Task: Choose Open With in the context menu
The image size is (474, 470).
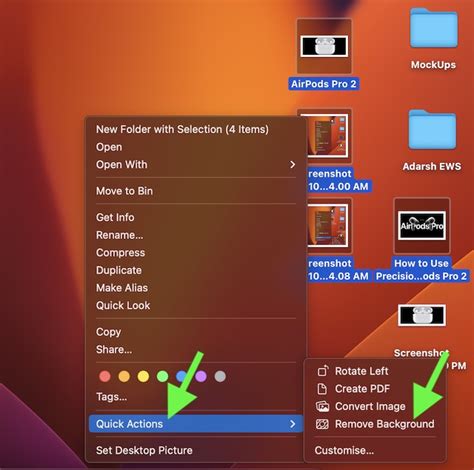Action: 122,165
